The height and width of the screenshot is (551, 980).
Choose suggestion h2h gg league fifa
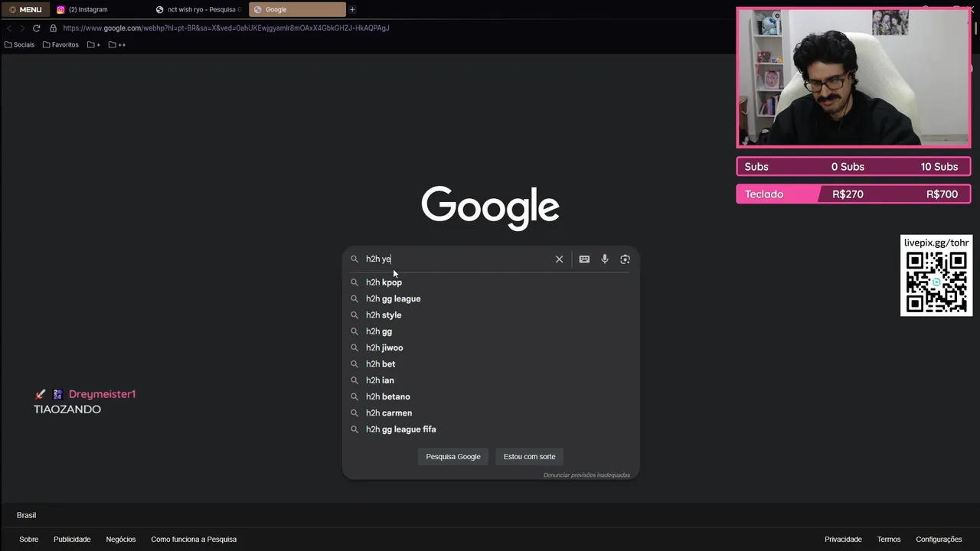click(x=490, y=429)
